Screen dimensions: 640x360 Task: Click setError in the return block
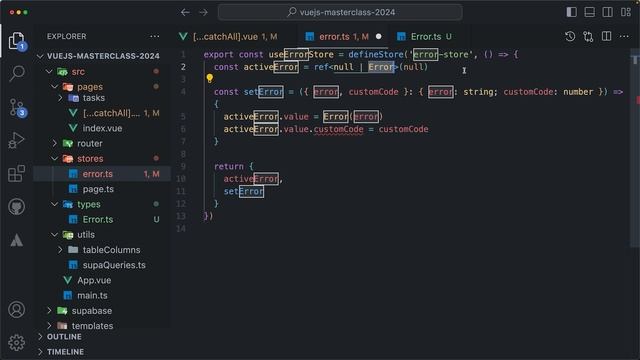tap(244, 191)
